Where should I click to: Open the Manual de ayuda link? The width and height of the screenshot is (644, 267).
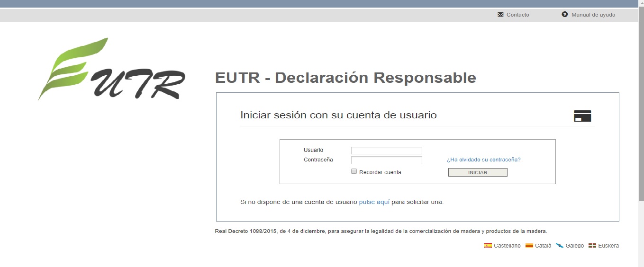tap(593, 15)
